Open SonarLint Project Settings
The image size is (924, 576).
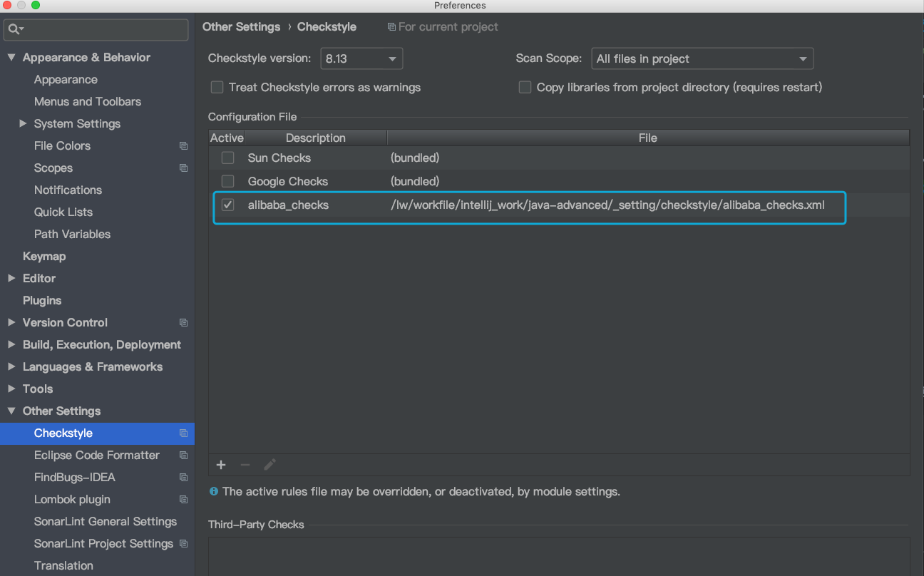click(104, 544)
